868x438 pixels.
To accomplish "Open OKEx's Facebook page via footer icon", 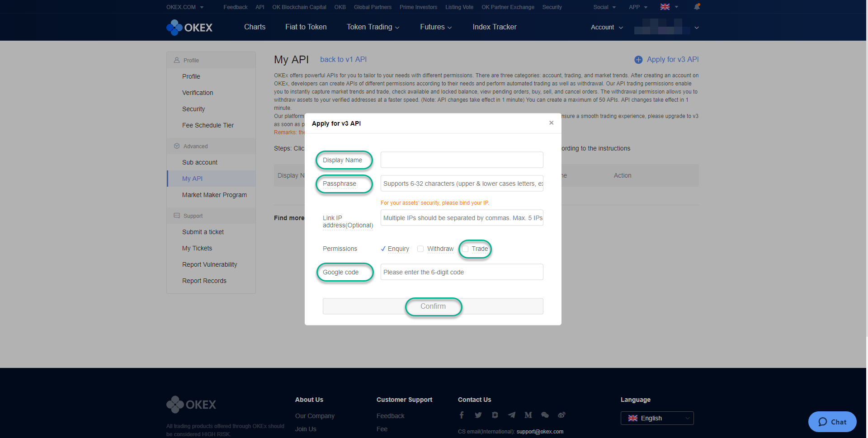I will pos(462,414).
